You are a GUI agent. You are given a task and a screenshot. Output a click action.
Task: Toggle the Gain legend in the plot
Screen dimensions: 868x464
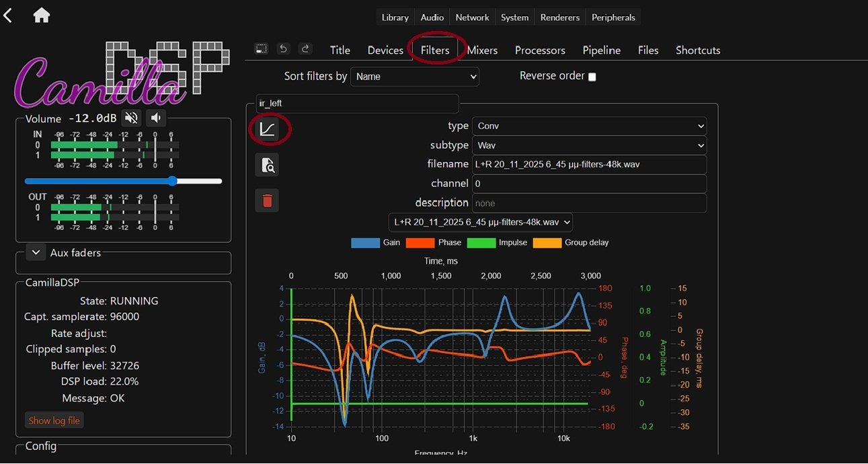(375, 242)
